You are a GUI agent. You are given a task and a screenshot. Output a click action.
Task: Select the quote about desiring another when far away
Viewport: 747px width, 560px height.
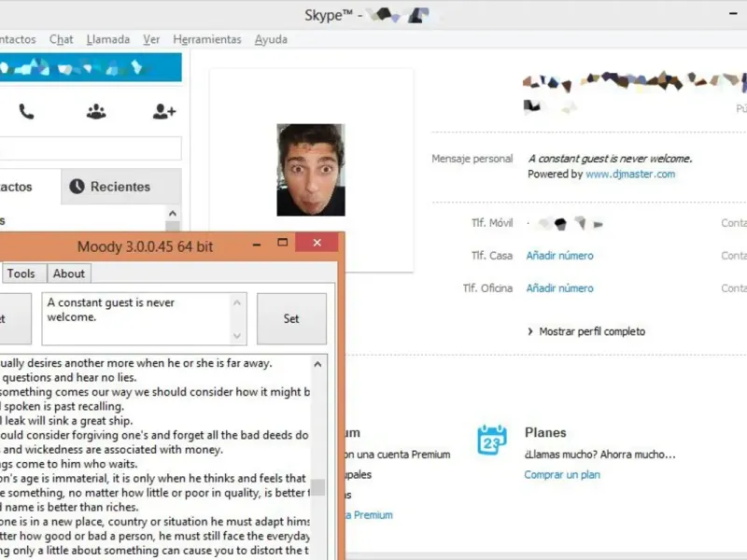136,363
